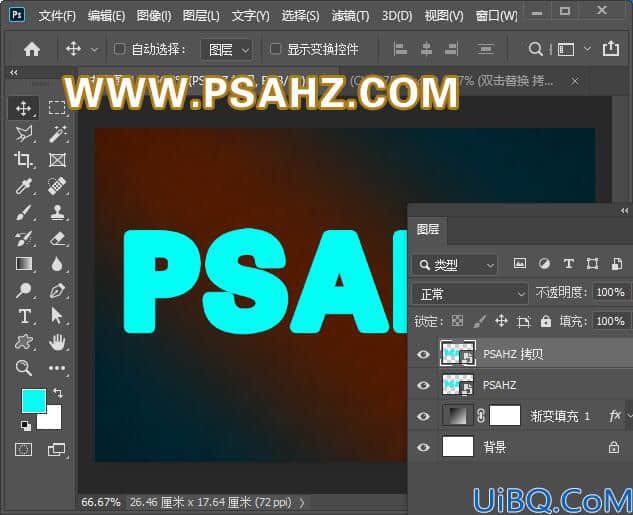Screen dimensions: 633x515
Task: Collapse the toolbox double-arrow
Action: pos(14,73)
